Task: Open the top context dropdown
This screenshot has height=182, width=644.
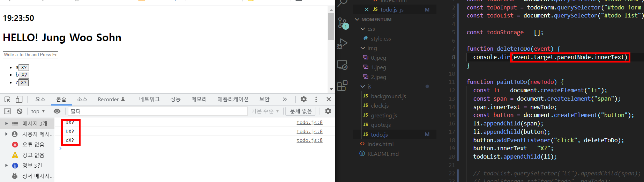Action: pyautogui.click(x=38, y=111)
